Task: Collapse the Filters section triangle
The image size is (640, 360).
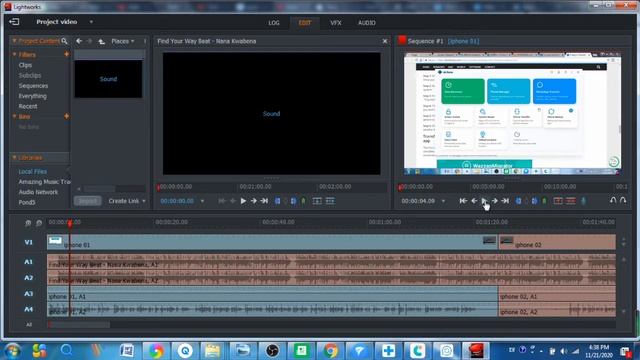Action: pos(14,54)
